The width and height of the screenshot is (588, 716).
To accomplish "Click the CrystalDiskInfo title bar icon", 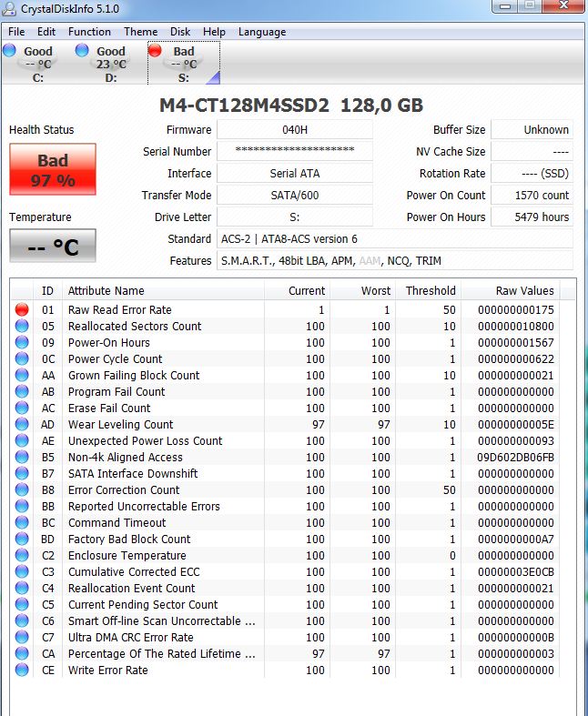I will 9,9.
